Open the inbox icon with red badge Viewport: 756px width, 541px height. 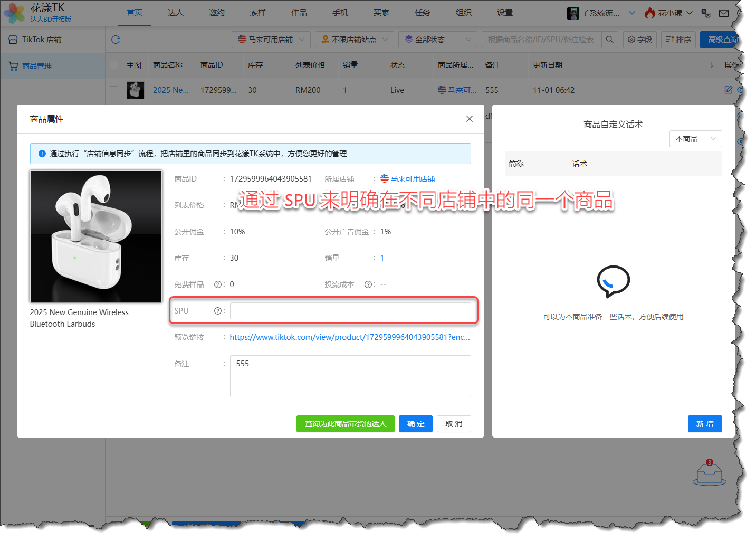click(709, 472)
